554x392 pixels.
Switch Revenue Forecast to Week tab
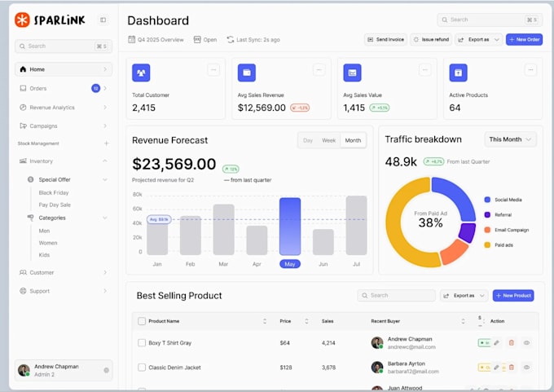pos(328,140)
